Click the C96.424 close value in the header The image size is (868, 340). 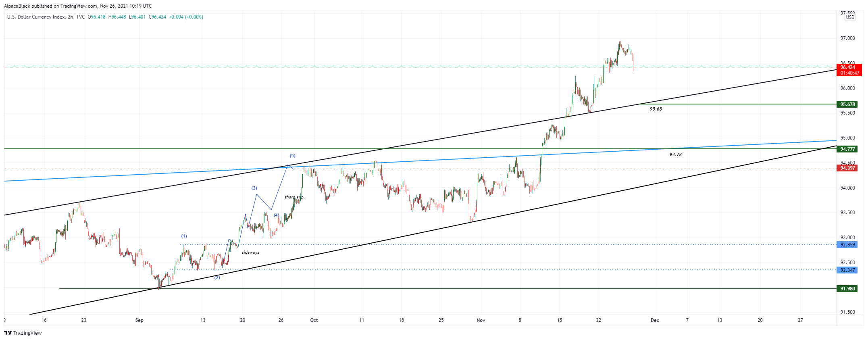click(x=157, y=17)
